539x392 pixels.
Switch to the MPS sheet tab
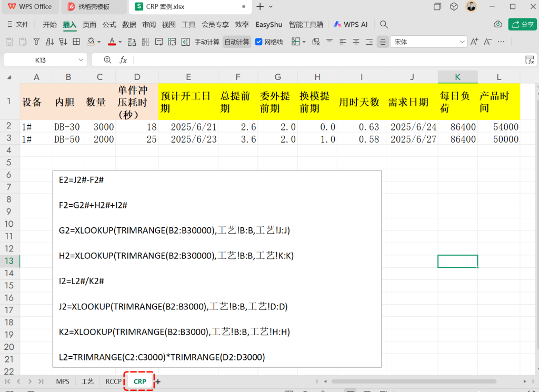tap(63, 381)
